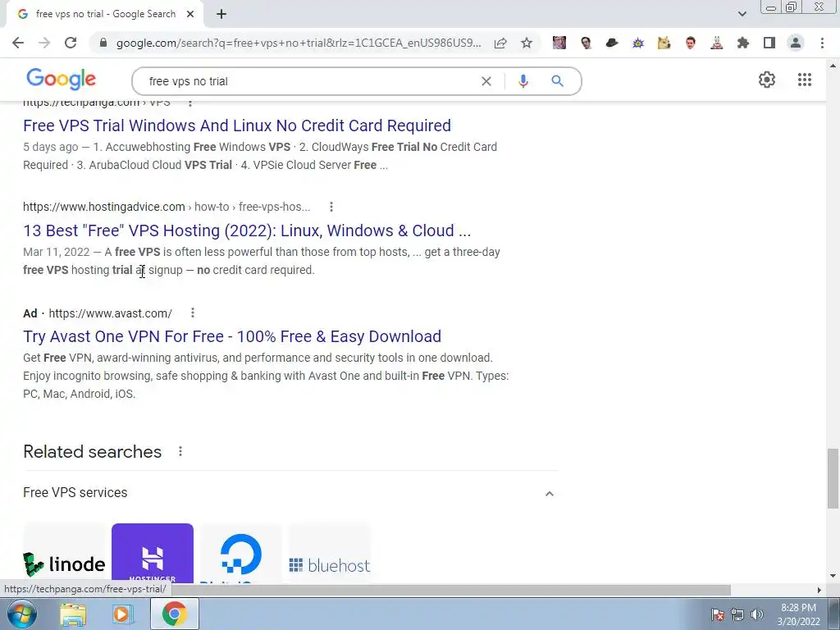Click the scroll down arrow
This screenshot has height=630, width=840.
coord(833,577)
